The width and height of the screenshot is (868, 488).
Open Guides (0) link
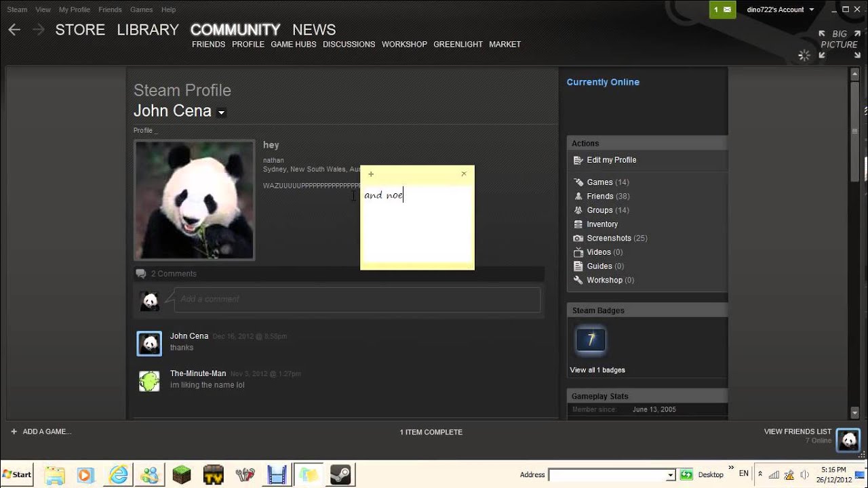pos(605,266)
